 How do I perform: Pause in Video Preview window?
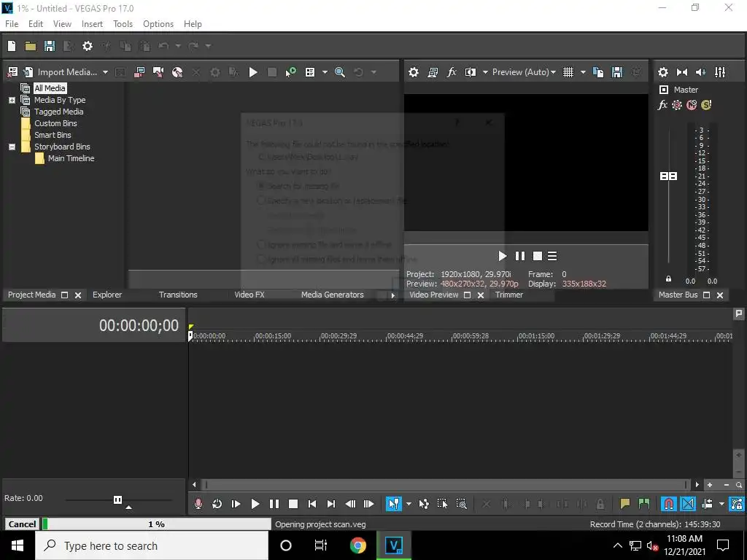point(519,256)
